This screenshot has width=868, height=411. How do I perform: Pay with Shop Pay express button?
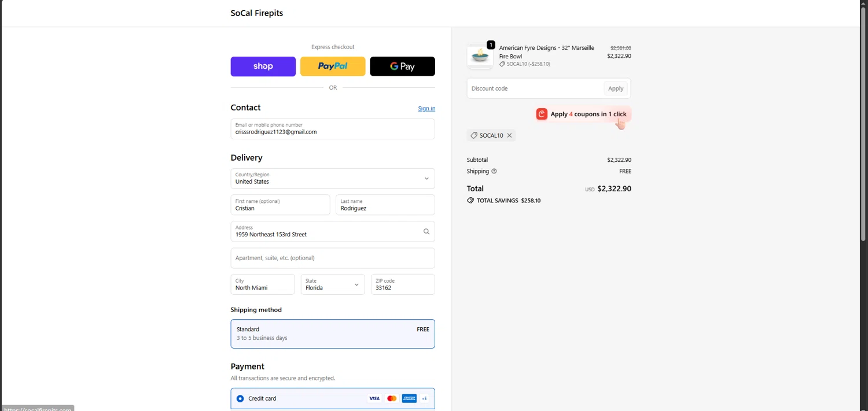(x=263, y=66)
